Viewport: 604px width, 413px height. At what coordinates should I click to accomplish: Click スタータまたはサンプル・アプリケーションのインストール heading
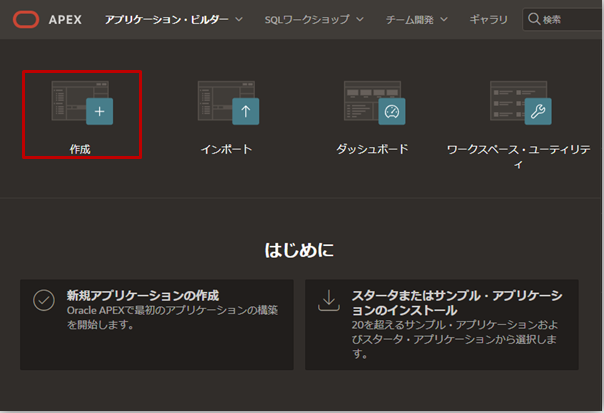pyautogui.click(x=456, y=303)
